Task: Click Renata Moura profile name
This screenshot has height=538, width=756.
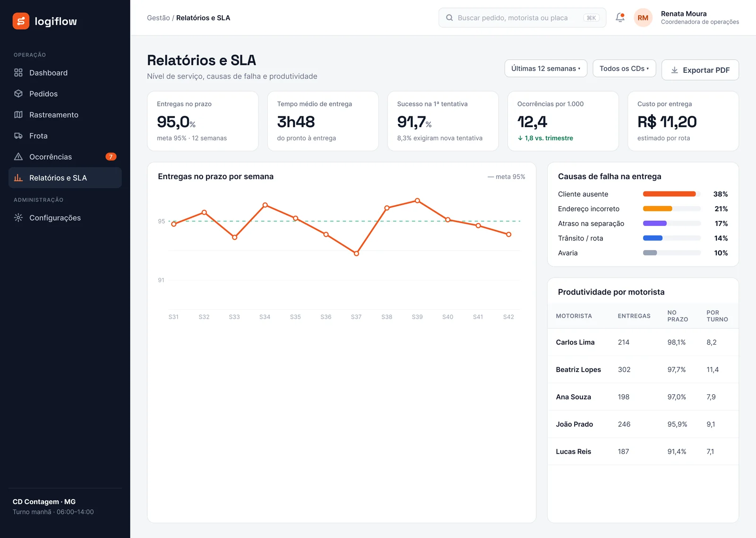Action: pyautogui.click(x=684, y=14)
